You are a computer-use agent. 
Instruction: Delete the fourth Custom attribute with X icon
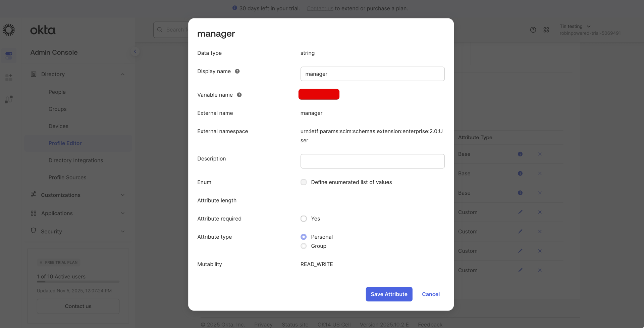pyautogui.click(x=540, y=270)
